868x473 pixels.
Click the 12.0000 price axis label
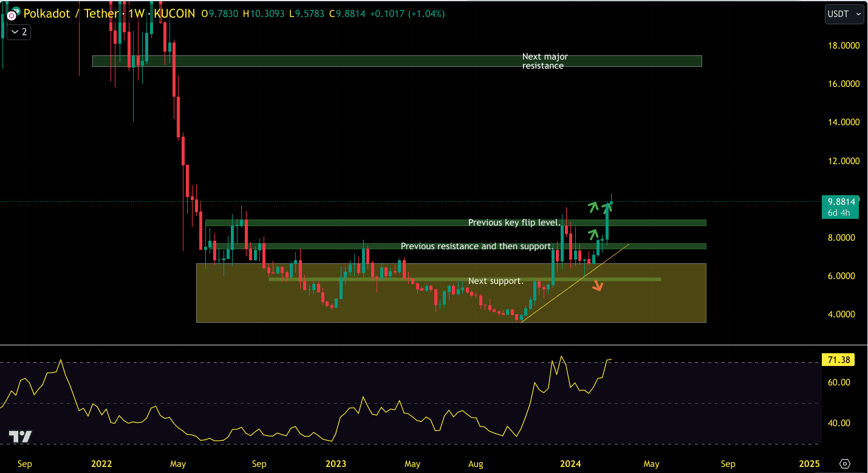842,161
